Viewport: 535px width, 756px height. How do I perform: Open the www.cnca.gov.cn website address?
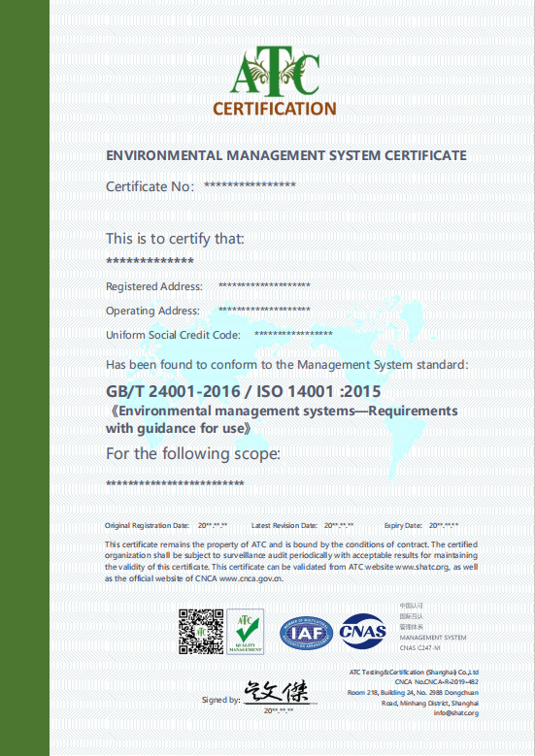pos(251,578)
